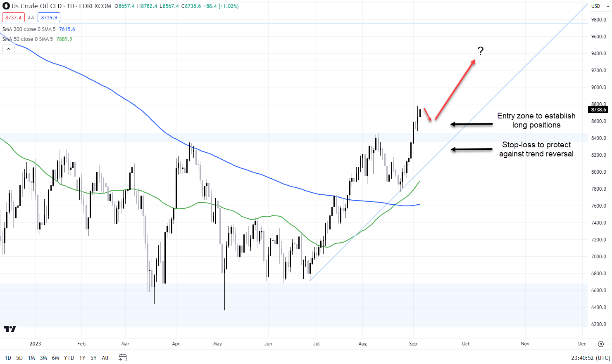The width and height of the screenshot is (612, 364).
Task: Select the 1Y time range
Action: pyautogui.click(x=82, y=358)
